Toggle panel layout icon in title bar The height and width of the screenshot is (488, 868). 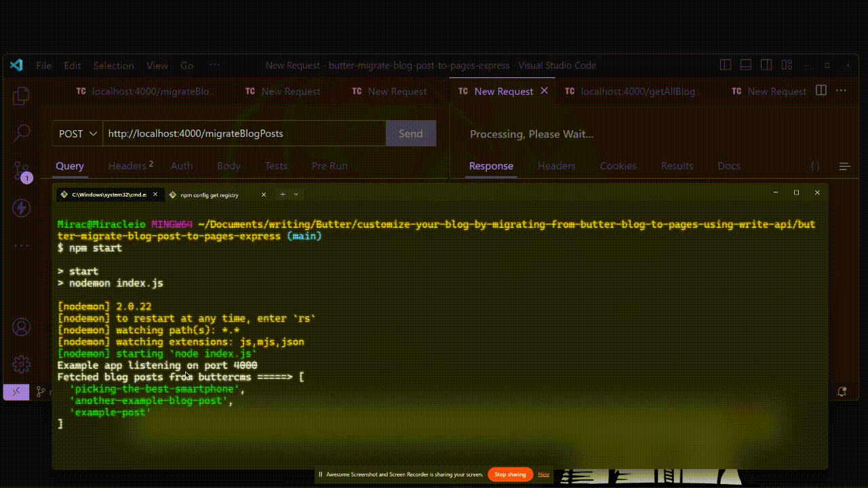pos(746,65)
